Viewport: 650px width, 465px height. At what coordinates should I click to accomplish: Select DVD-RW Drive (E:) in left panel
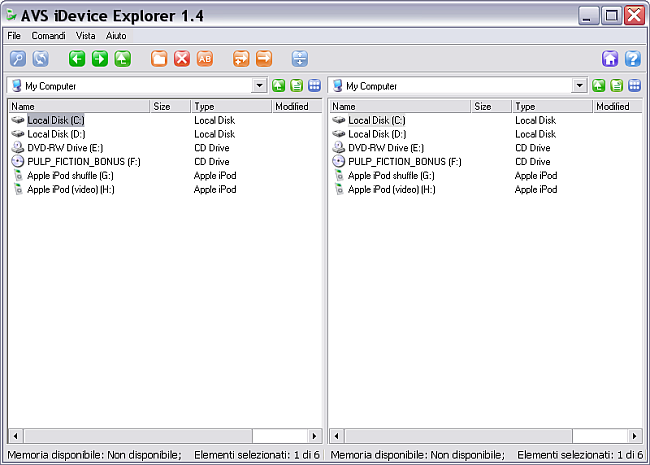point(65,148)
